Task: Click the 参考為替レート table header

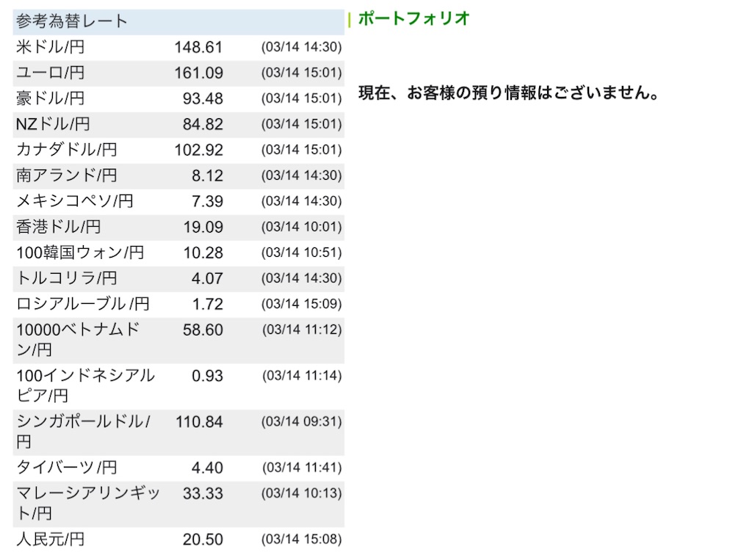Action: pos(178,21)
